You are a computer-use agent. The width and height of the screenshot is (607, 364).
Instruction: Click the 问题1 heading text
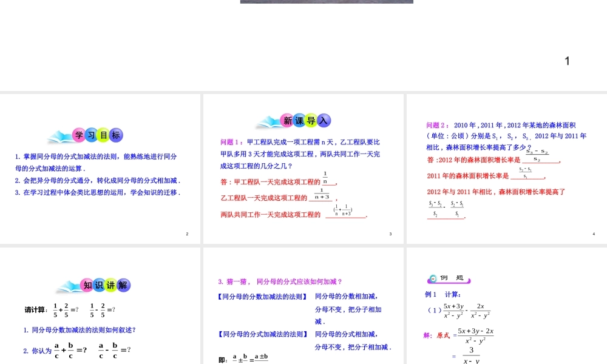(231, 141)
